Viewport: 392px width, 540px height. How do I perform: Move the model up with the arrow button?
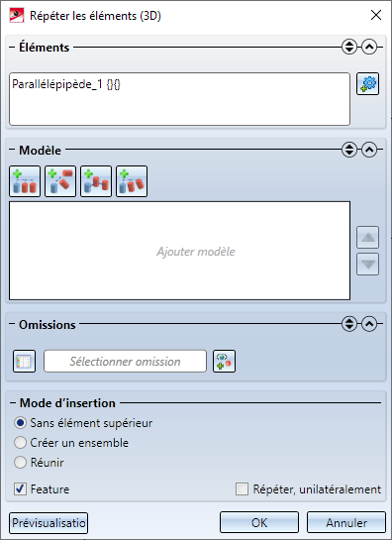[367, 237]
